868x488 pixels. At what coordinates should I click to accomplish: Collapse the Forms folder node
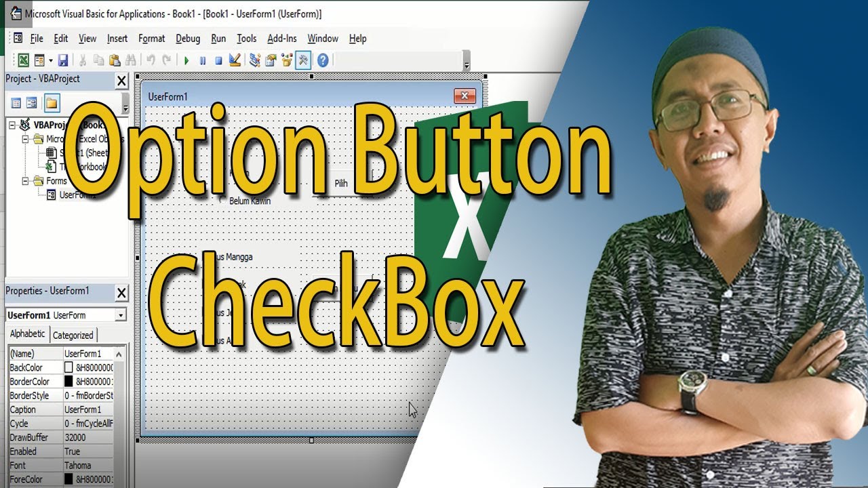[x=25, y=181]
